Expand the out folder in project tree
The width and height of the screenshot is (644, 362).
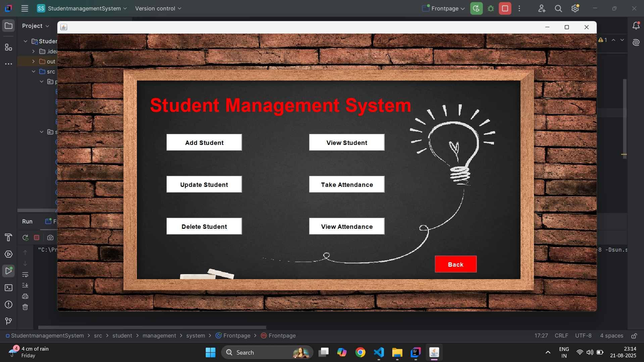click(34, 61)
